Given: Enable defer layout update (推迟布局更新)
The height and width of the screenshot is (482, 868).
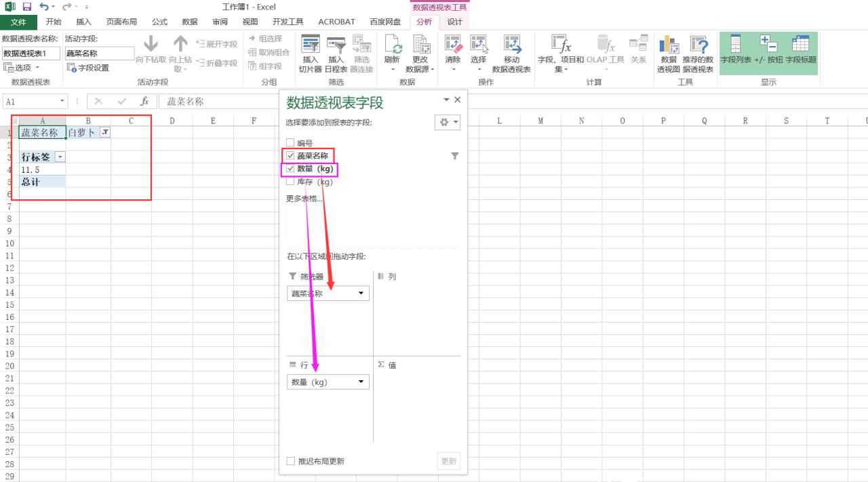Looking at the screenshot, I should pos(290,461).
